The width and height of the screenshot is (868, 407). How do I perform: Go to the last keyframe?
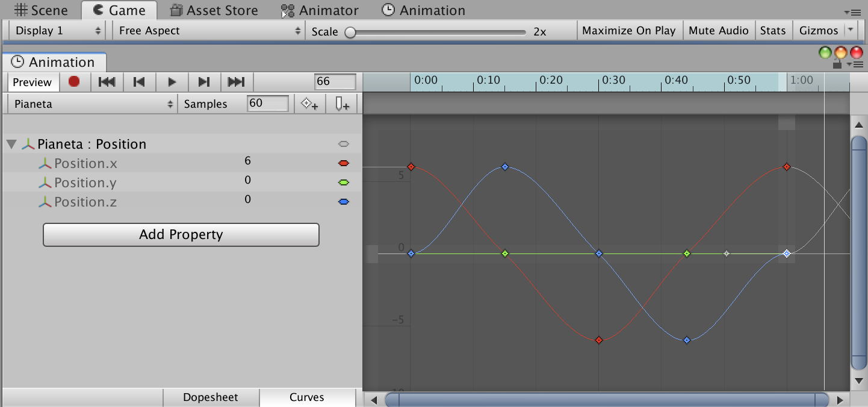coord(237,82)
